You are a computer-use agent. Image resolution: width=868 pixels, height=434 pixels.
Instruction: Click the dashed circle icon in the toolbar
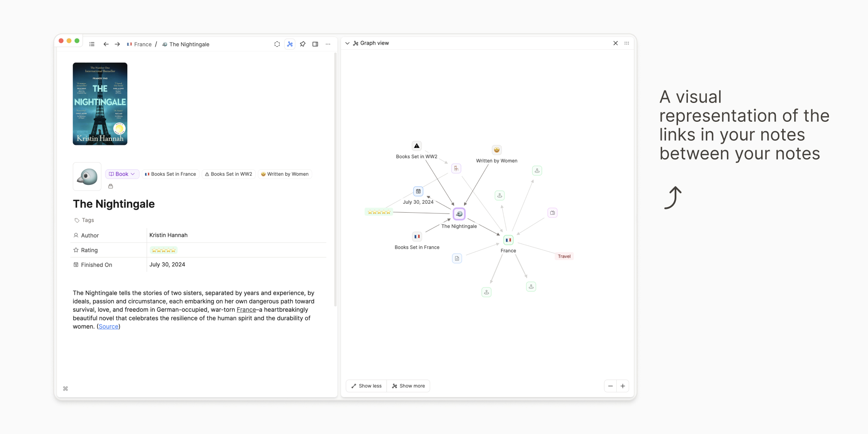(x=277, y=44)
